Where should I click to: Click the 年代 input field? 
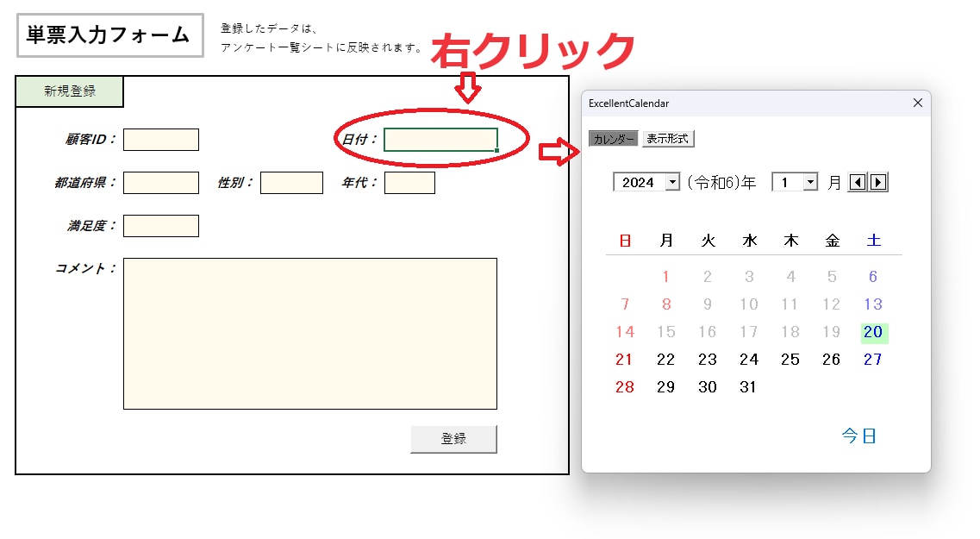[409, 183]
